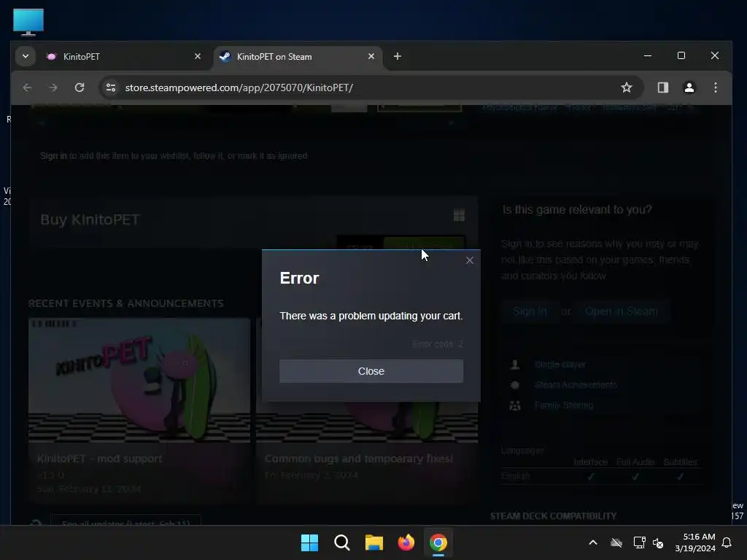Maximize the Chrome window
Viewport: 747px width, 560px height.
pyautogui.click(x=681, y=55)
